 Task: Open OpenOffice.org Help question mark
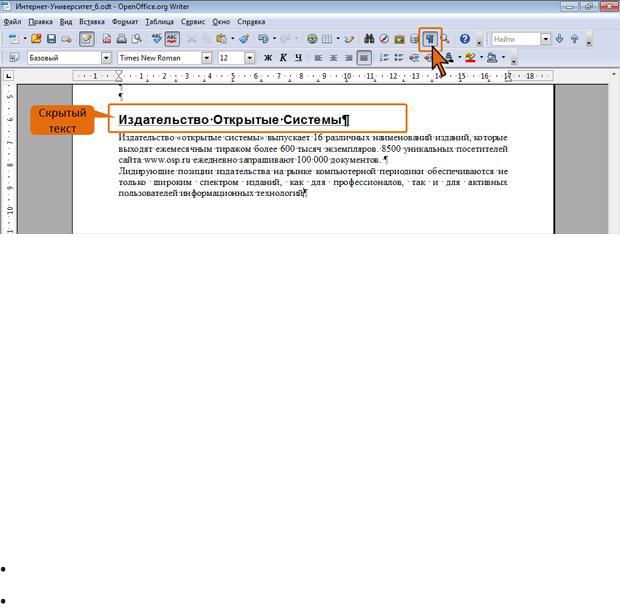pos(465,39)
